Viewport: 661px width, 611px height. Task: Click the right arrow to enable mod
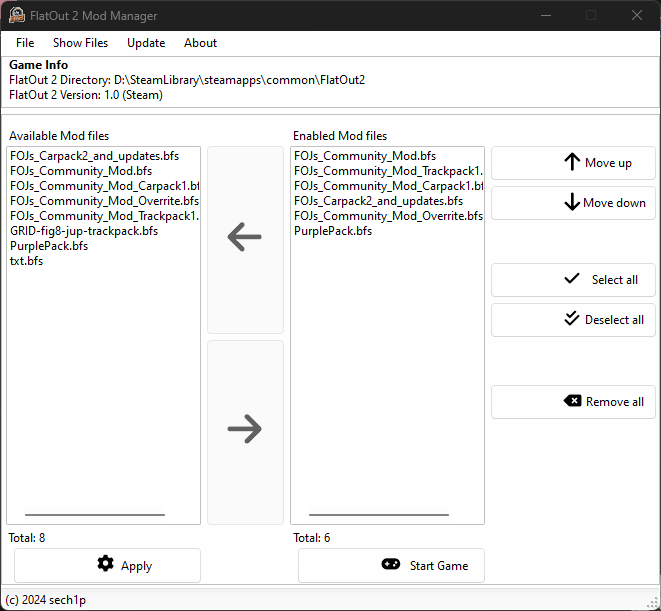click(x=245, y=432)
